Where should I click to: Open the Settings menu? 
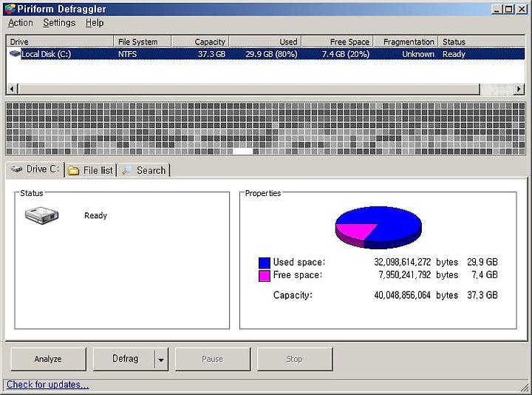(x=59, y=23)
